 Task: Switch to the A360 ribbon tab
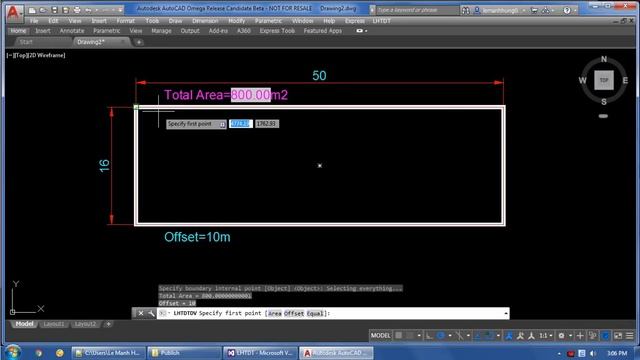tap(244, 31)
